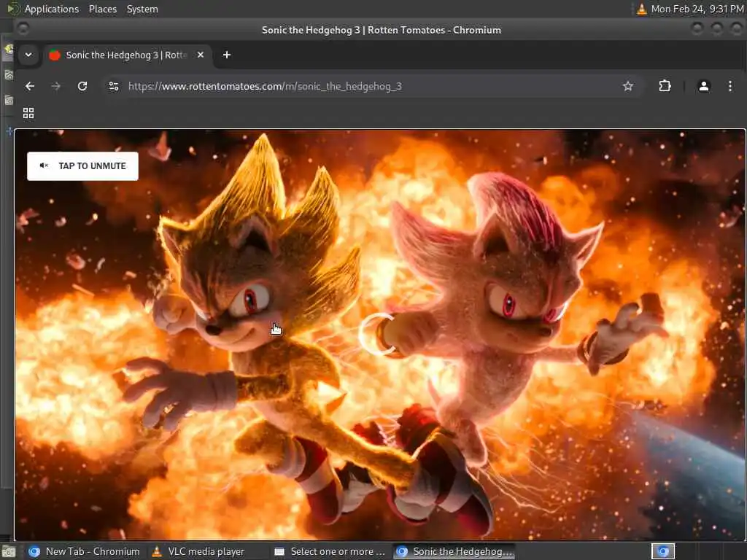Open the Applications menu
Image resolution: width=747 pixels, height=560 pixels.
click(x=52, y=9)
